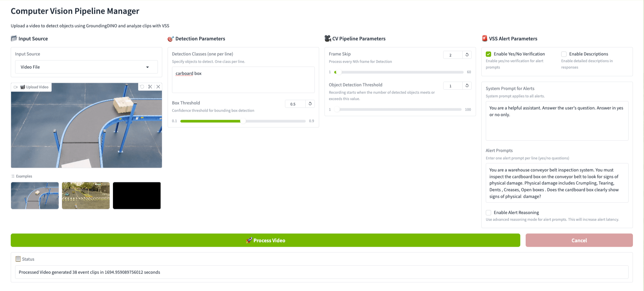
Task: Click the Detection Classes text box
Action: coord(243,80)
